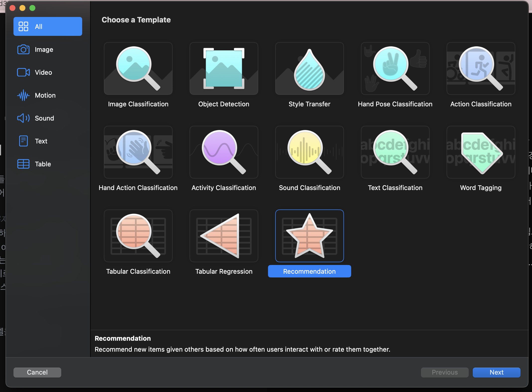Viewport: 532px width, 392px height.
Task: Pick the Tabular Classification template icon
Action: tap(138, 236)
